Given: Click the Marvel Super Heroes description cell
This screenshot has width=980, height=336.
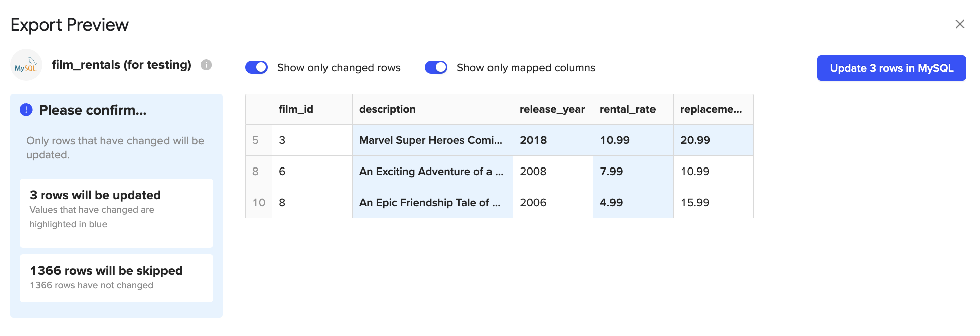Looking at the screenshot, I should click(x=432, y=140).
